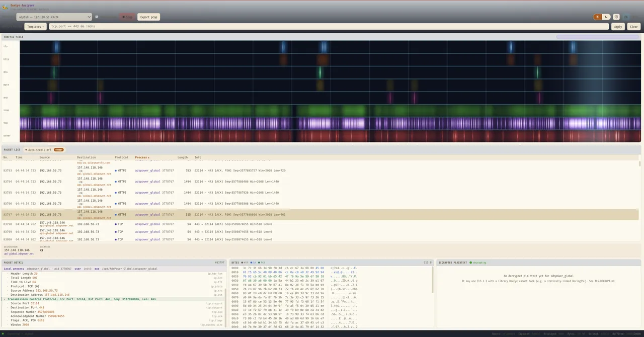
Task: Open the wlp9s0 interface dropdown
Action: (54, 17)
